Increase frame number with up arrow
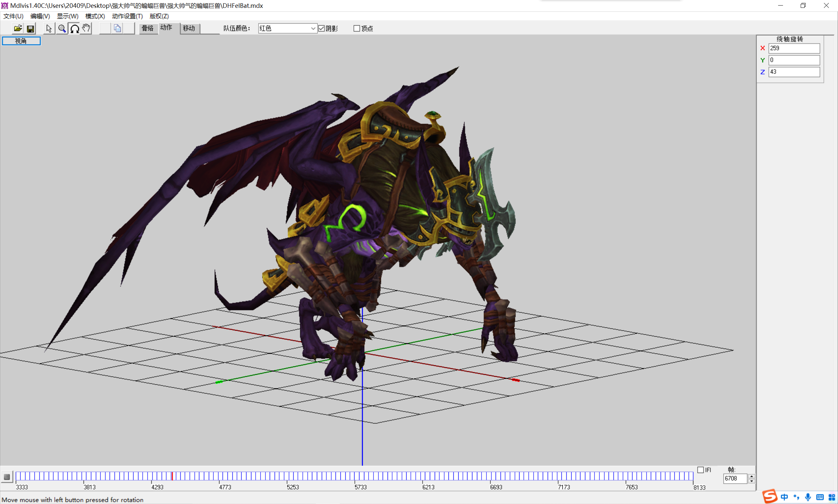 tap(752, 476)
